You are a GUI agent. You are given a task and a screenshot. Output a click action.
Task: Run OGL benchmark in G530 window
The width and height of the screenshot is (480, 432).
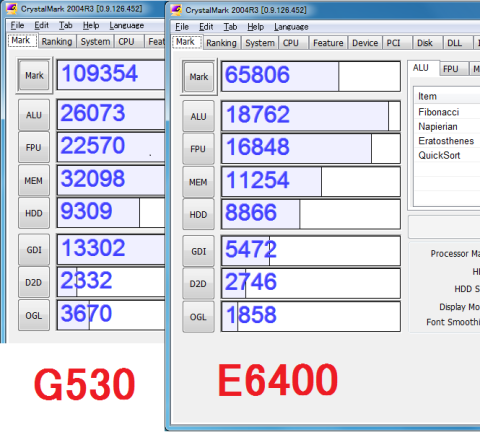[34, 315]
